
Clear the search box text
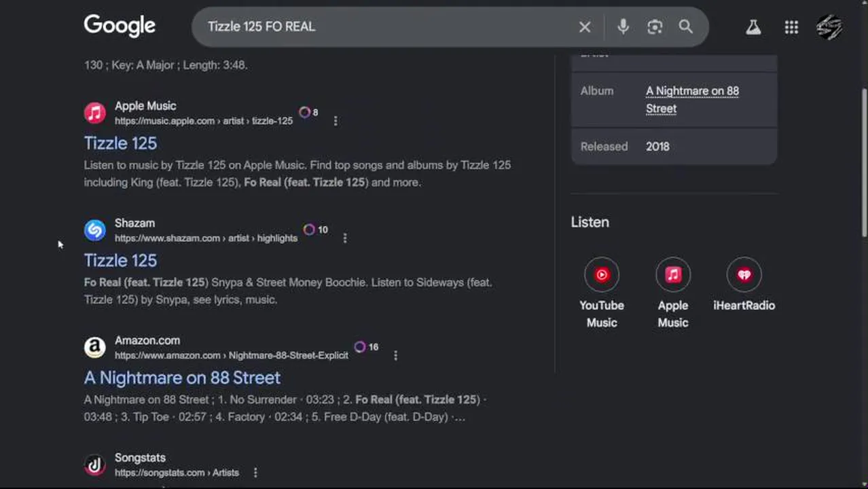[585, 27]
